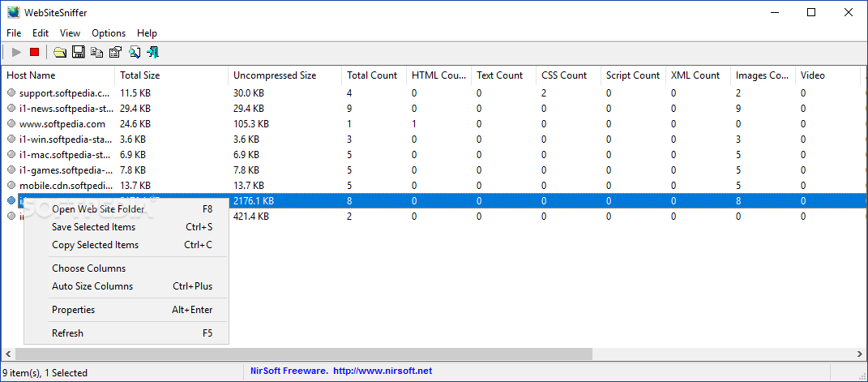868x382 pixels.
Task: Sort by CSS Count column header
Action: click(568, 75)
